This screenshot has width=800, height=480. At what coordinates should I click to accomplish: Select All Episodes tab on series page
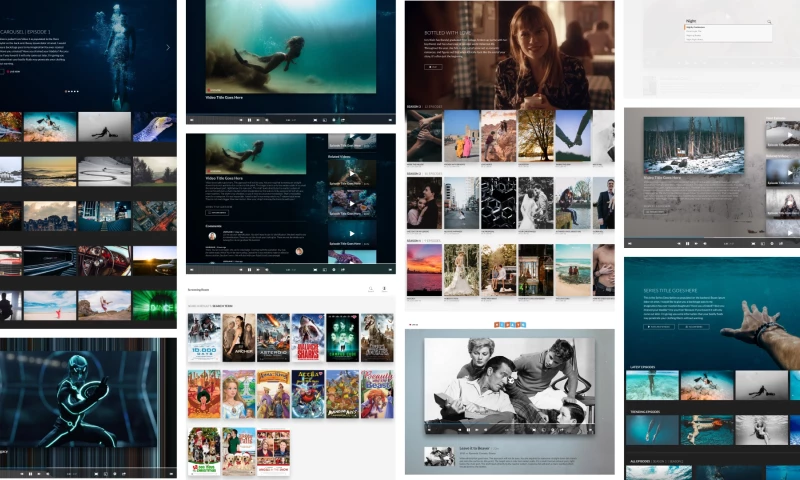[640, 462]
